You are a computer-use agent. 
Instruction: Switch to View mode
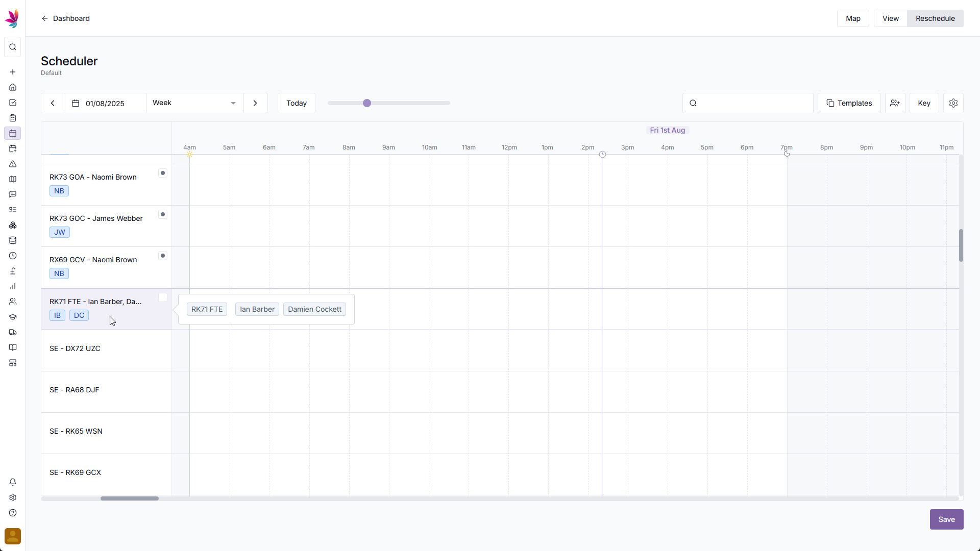(890, 18)
